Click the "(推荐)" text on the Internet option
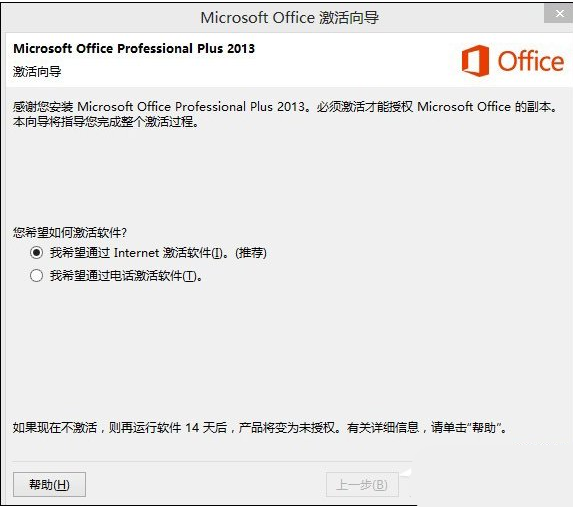This screenshot has width=573, height=507. coord(251,253)
